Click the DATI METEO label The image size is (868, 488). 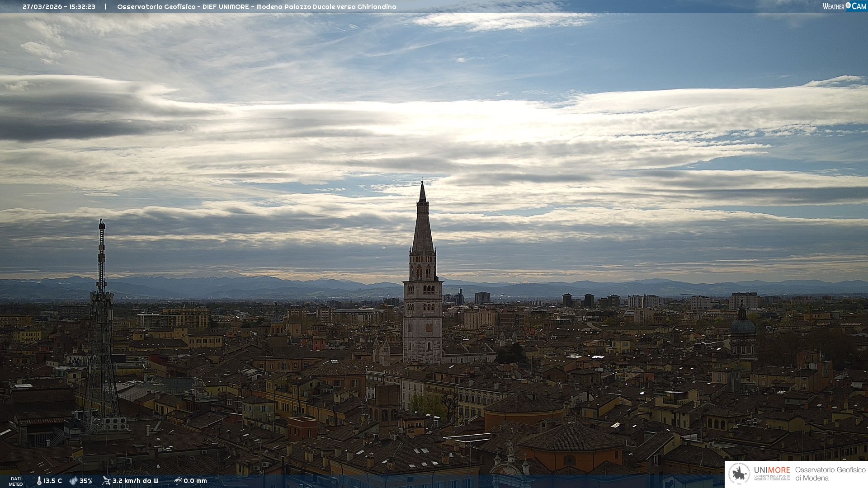click(16, 481)
